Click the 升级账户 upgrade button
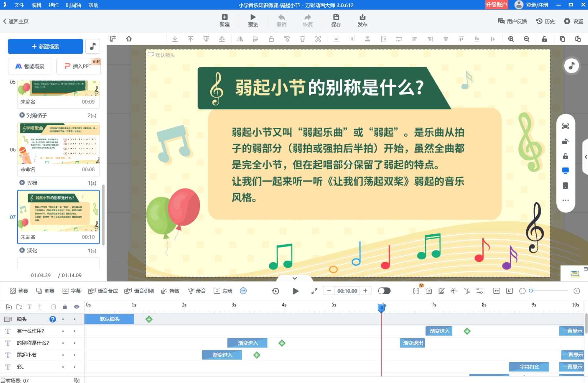 tap(496, 5)
